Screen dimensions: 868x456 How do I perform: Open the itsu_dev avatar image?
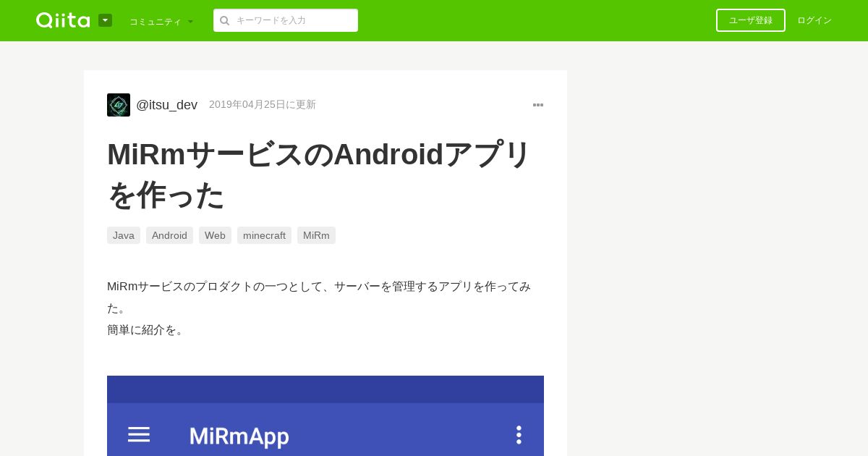119,105
